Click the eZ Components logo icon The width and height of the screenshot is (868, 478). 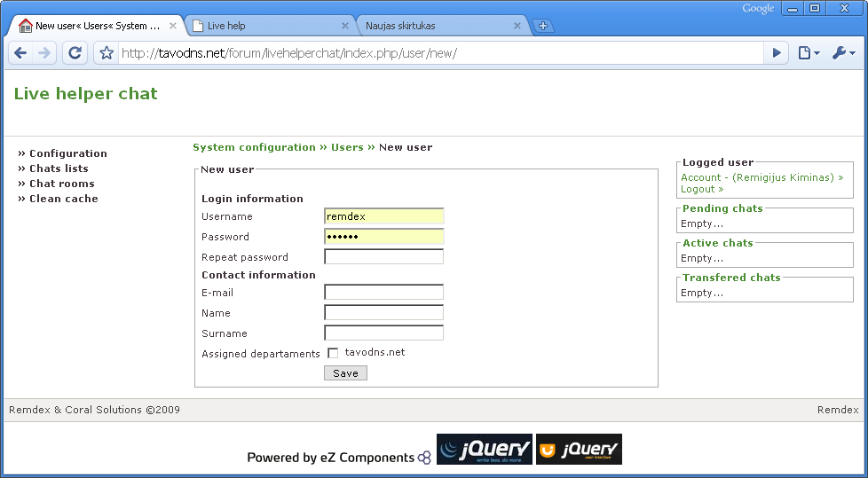(424, 458)
